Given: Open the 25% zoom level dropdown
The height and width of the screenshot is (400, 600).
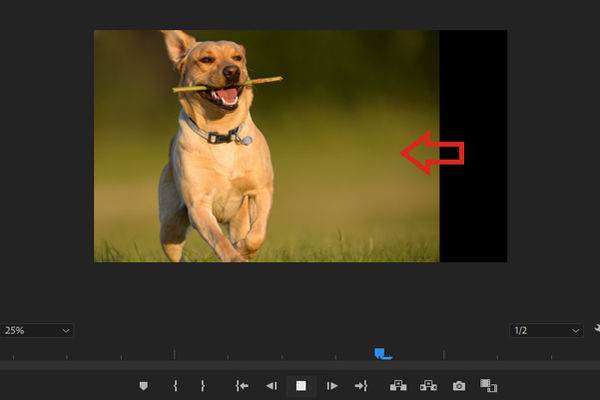Looking at the screenshot, I should coord(37,330).
